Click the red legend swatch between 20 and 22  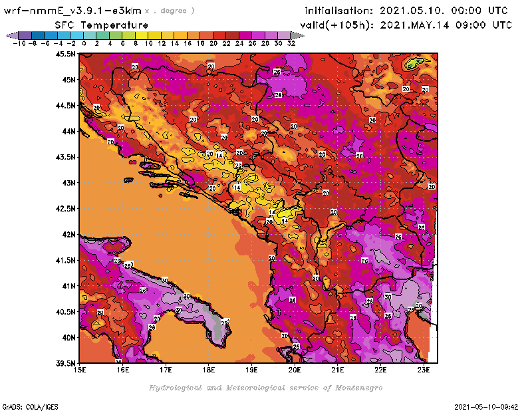219,35
